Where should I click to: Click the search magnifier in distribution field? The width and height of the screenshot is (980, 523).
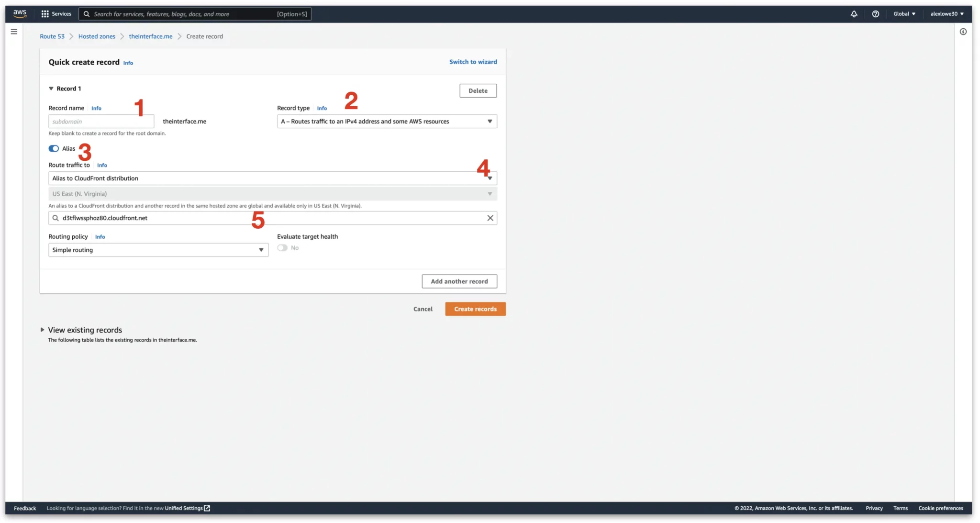click(56, 218)
